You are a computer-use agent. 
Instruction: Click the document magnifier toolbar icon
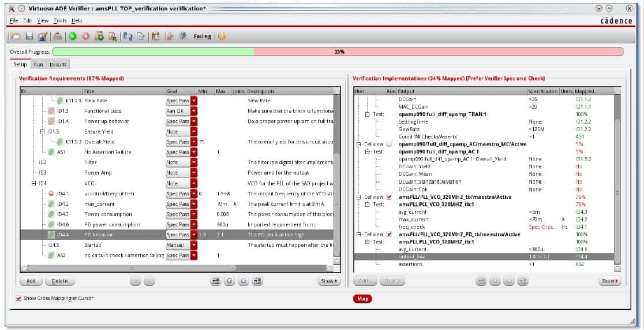112,36
